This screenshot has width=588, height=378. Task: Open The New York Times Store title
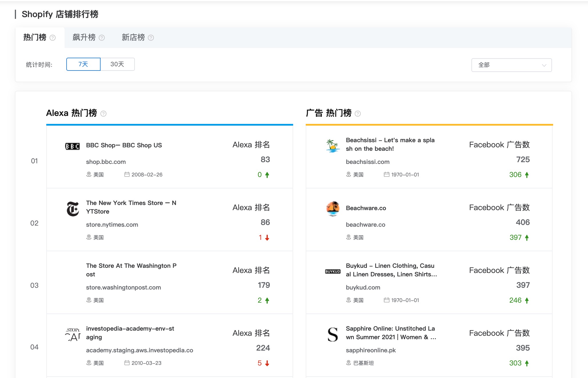point(131,207)
